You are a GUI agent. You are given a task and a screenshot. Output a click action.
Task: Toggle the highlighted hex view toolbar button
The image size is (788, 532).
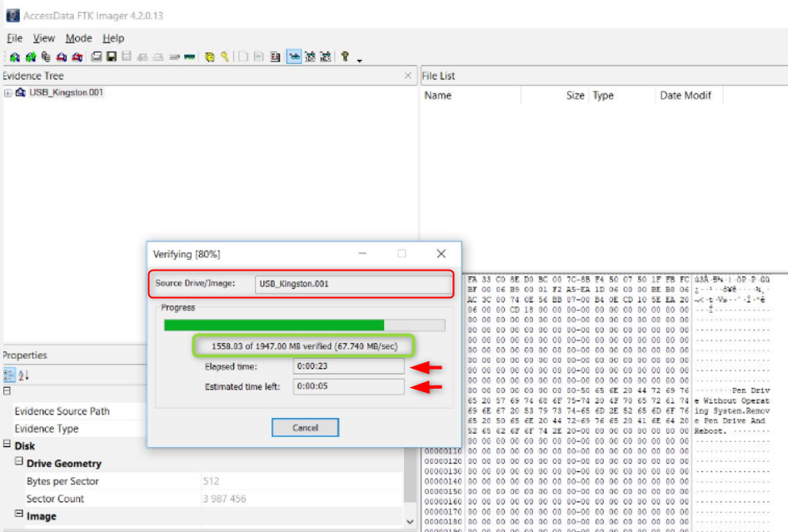294,57
